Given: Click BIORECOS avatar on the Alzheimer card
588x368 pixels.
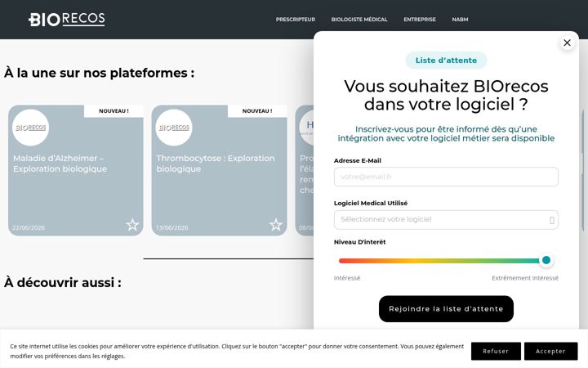Looking at the screenshot, I should point(31,128).
